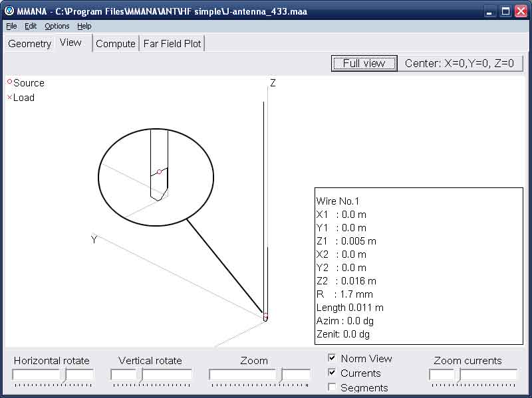This screenshot has width=532, height=398.
Task: Open the Help menu
Action: coord(84,26)
